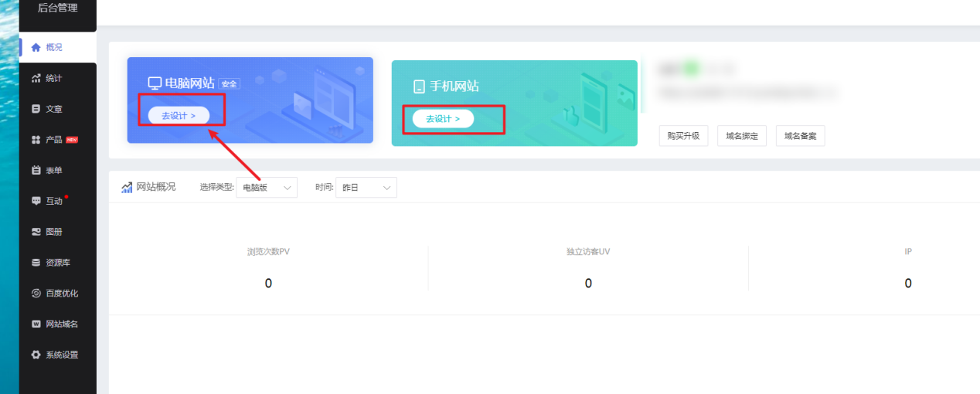Click the chart icon beside 网站概况

tap(127, 187)
